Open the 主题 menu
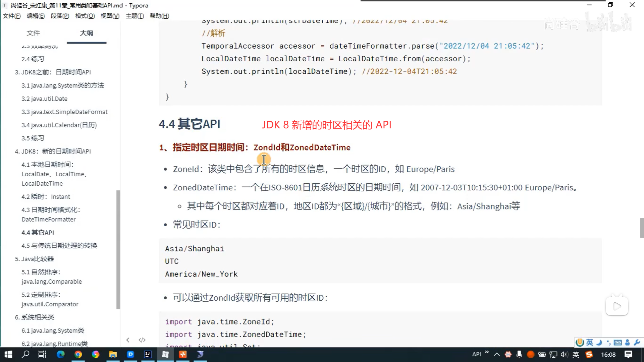 (x=135, y=16)
